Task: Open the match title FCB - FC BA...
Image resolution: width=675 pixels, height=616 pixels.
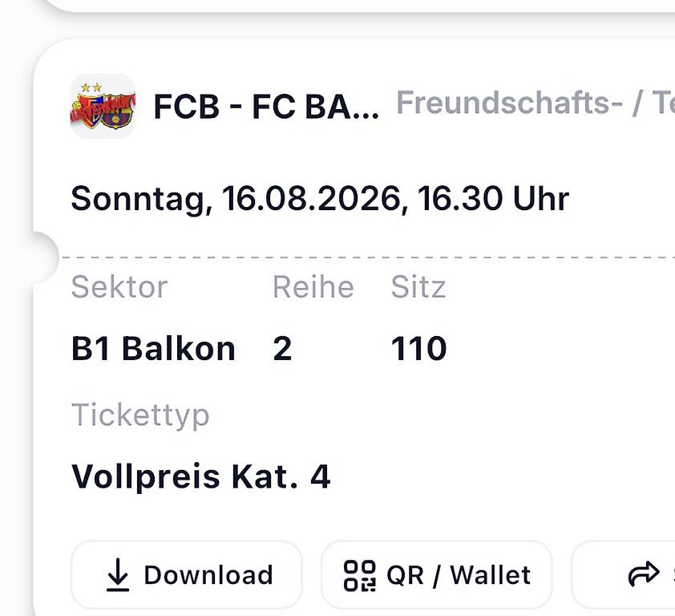Action: 266,107
